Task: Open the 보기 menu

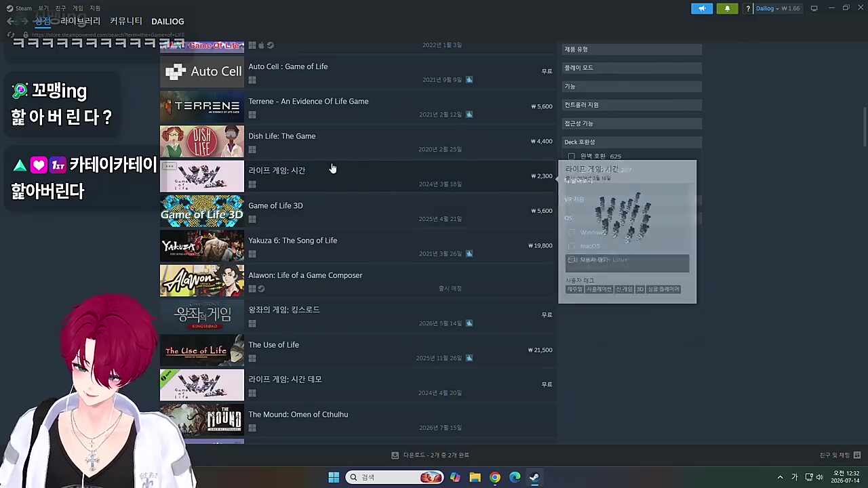Action: tap(43, 8)
